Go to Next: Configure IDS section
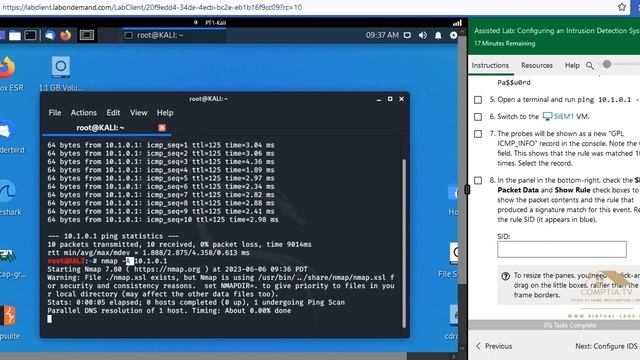 point(607,346)
